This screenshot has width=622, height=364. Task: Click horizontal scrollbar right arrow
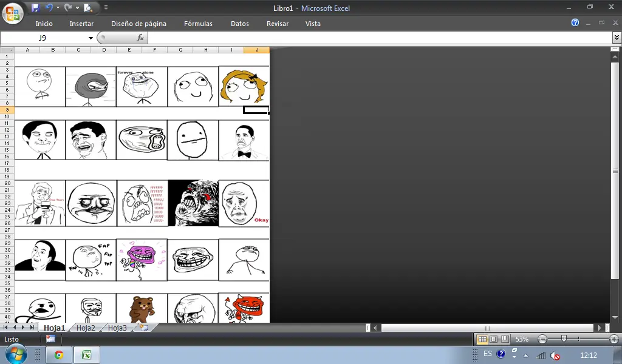600,328
